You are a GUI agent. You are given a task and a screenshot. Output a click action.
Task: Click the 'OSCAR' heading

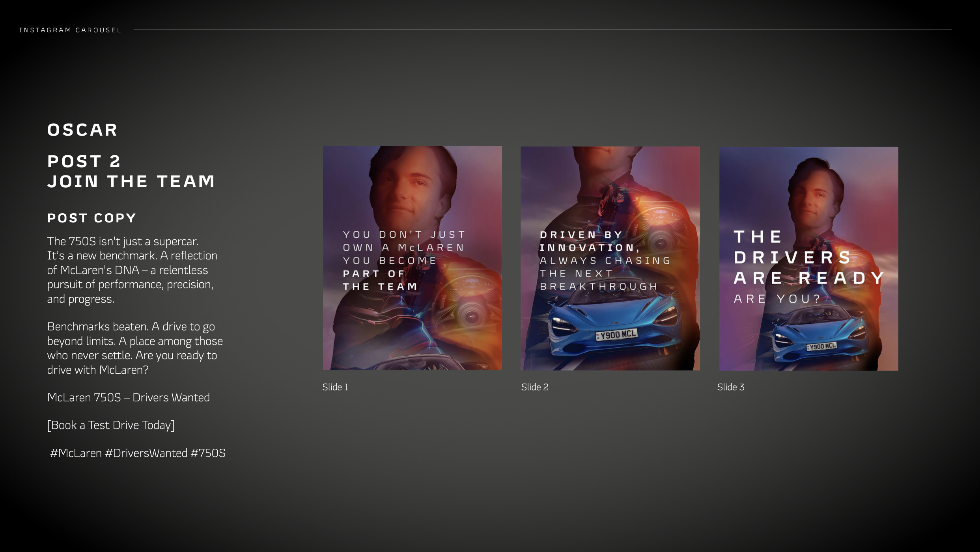[82, 130]
